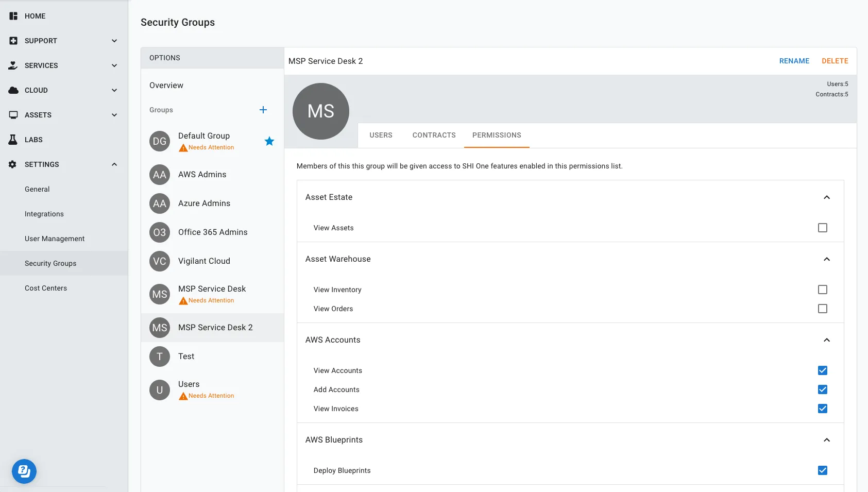Select the Vigilant Cloud VC avatar
Viewport: 868px width, 492px height.
[160, 261]
